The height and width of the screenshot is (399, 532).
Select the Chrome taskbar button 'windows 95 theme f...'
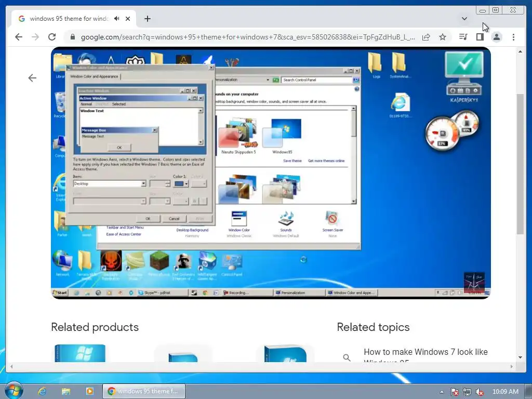pos(144,391)
